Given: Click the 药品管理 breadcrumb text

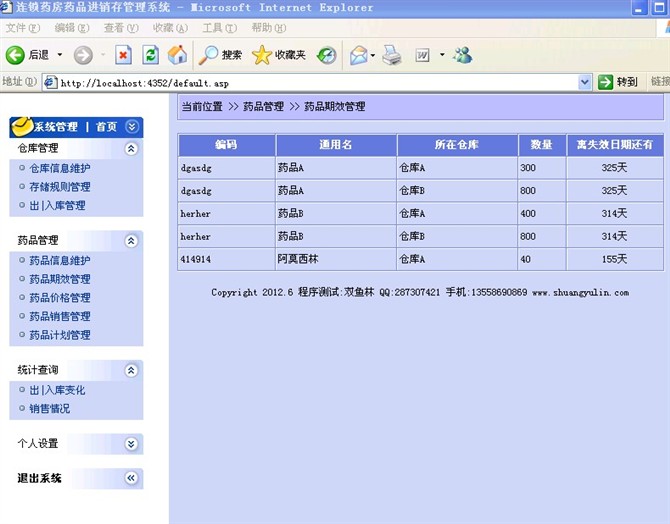Looking at the screenshot, I should click(264, 107).
